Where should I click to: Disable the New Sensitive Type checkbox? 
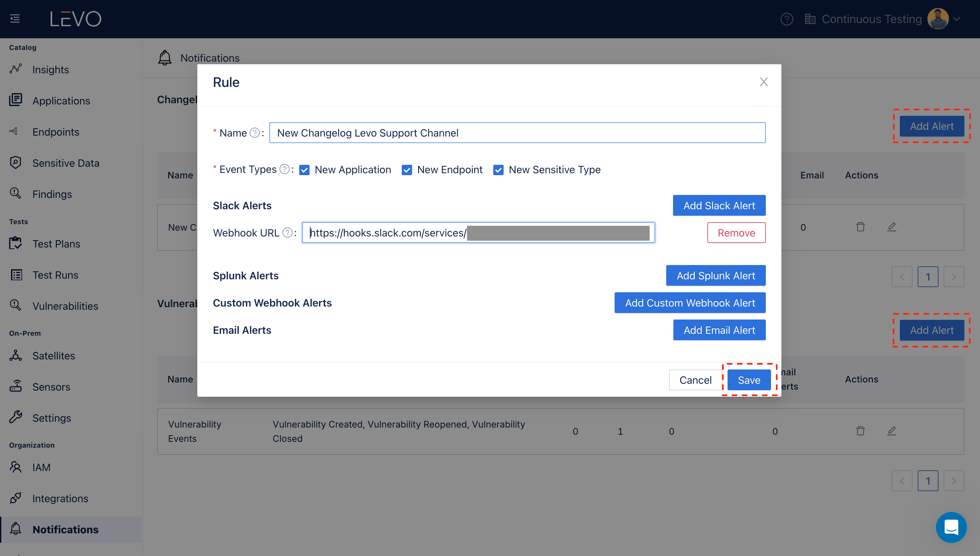click(498, 170)
